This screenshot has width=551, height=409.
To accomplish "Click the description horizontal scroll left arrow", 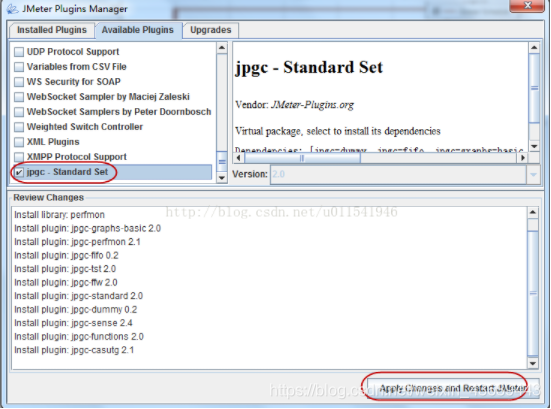I will coord(239,158).
